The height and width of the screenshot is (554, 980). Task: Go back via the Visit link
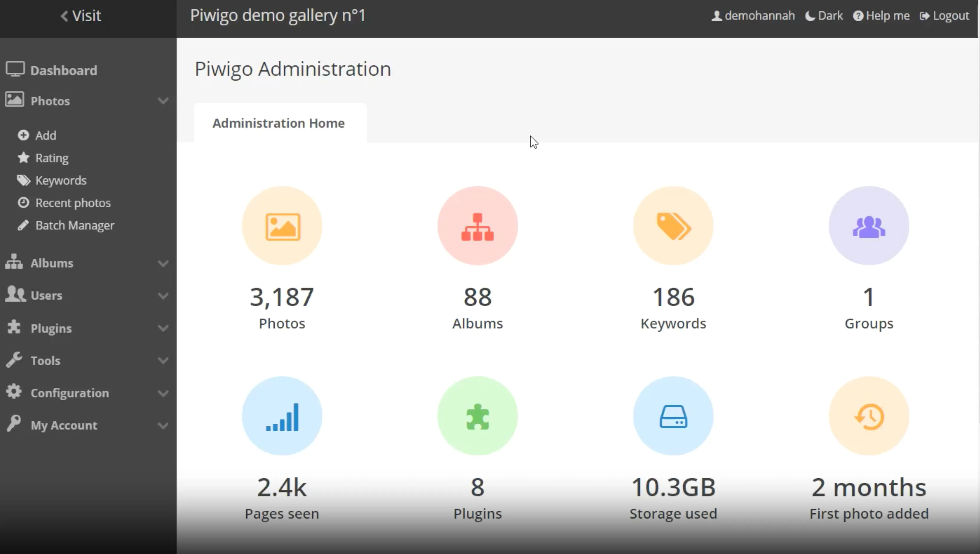pyautogui.click(x=81, y=16)
